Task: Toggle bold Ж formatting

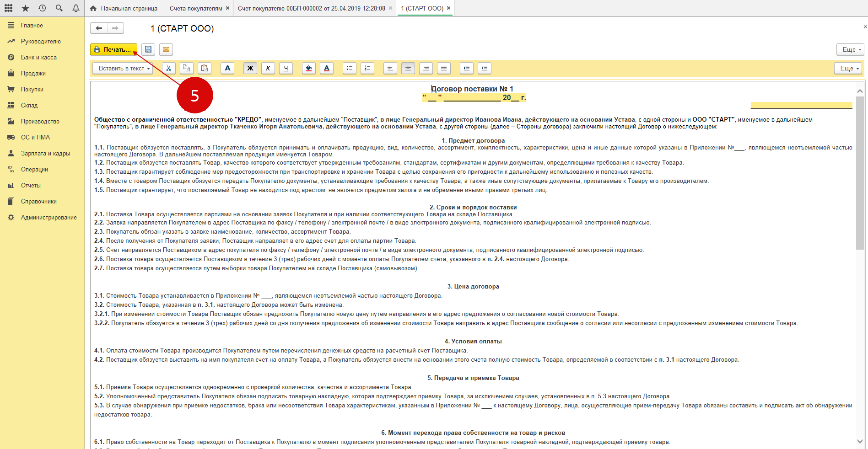Action: tap(250, 68)
